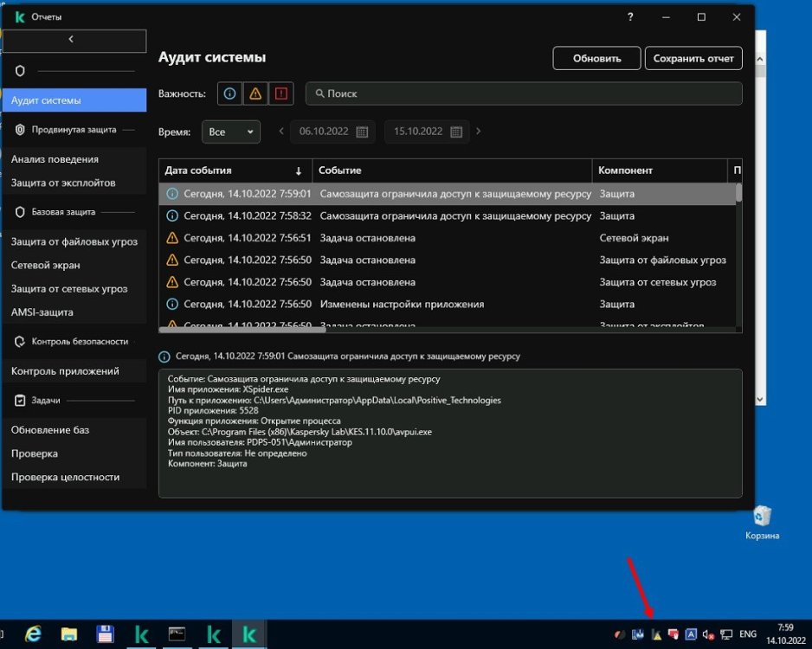Viewport: 812px width, 649px height.
Task: Switch the ENG input language indicator
Action: click(x=748, y=634)
